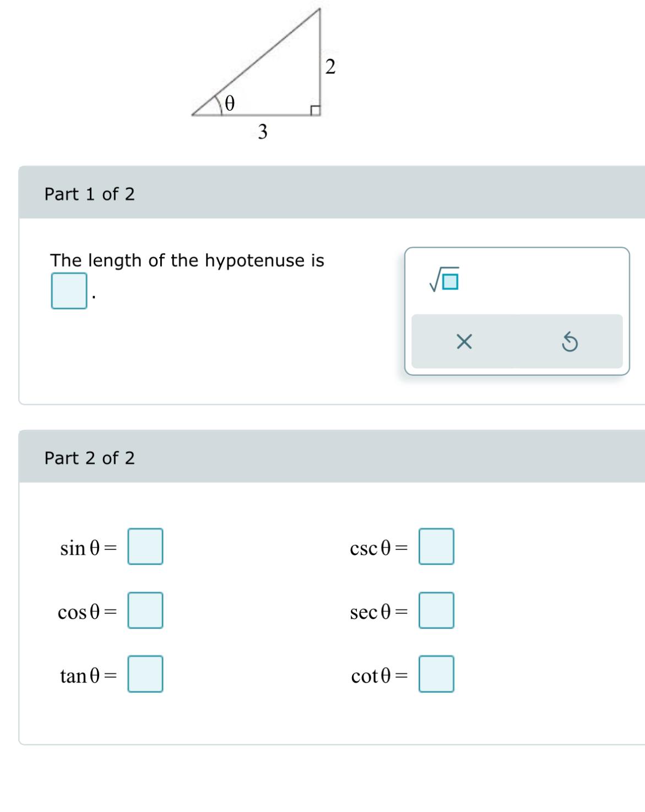This screenshot has width=645, height=812.
Task: Select the tan θ input box
Action: point(146,674)
